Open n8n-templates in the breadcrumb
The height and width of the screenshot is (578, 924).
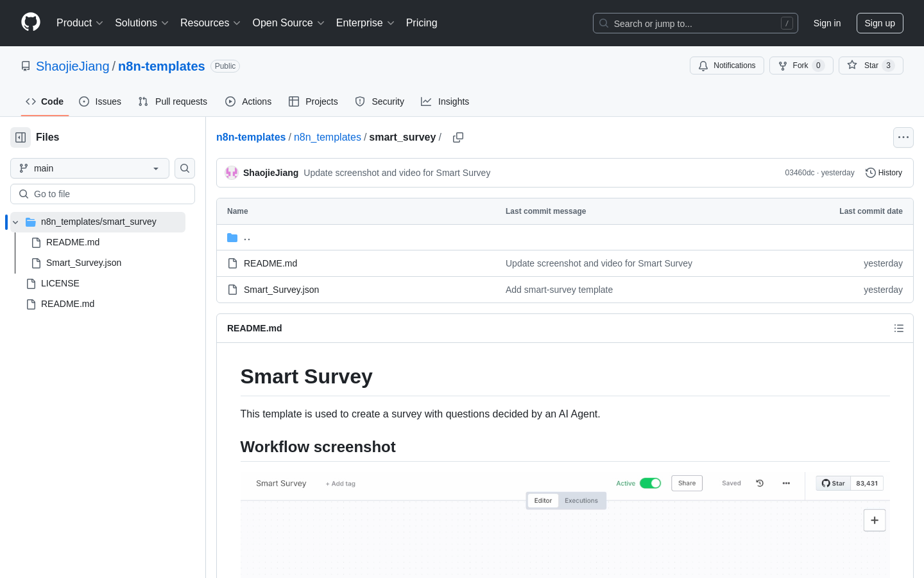(x=251, y=137)
